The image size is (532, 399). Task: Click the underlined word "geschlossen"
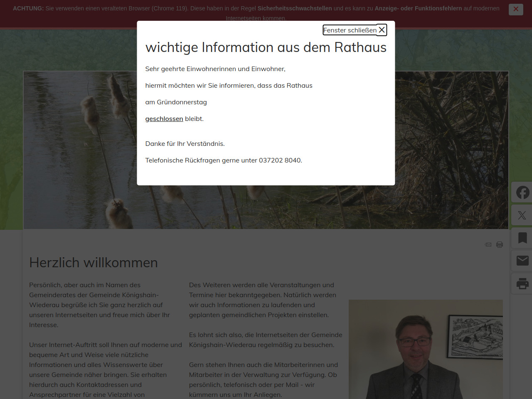click(164, 119)
